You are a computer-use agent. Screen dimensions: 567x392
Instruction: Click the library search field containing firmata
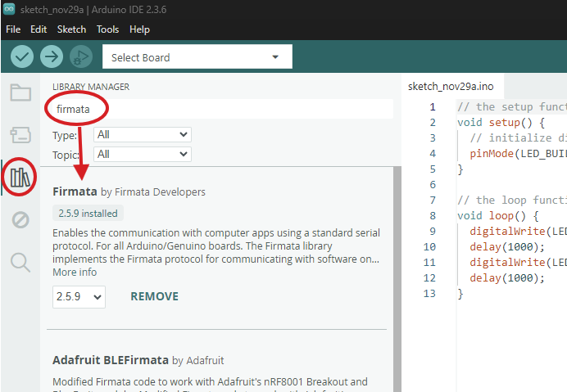click(221, 109)
